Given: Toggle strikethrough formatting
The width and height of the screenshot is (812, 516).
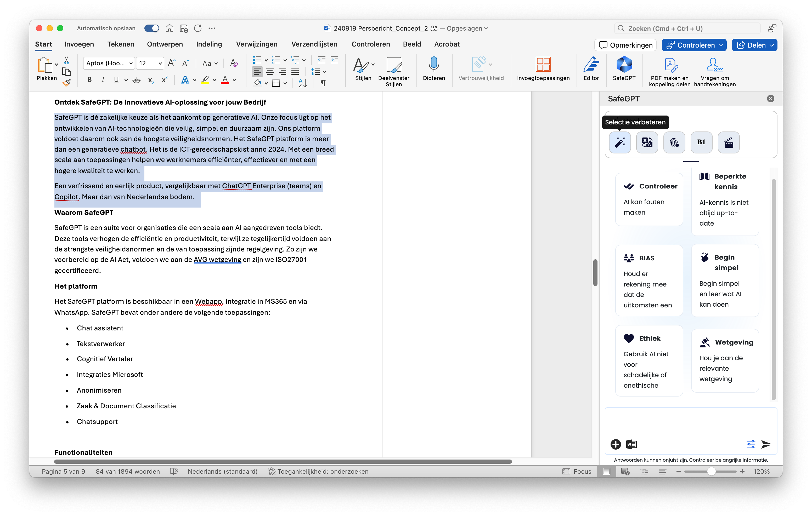Looking at the screenshot, I should (x=137, y=80).
